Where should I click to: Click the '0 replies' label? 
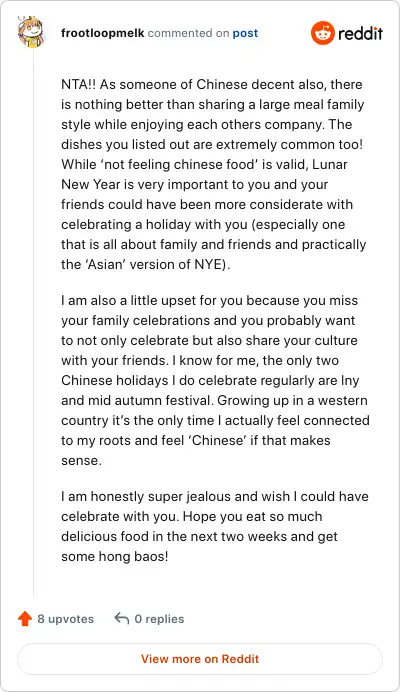coord(159,619)
